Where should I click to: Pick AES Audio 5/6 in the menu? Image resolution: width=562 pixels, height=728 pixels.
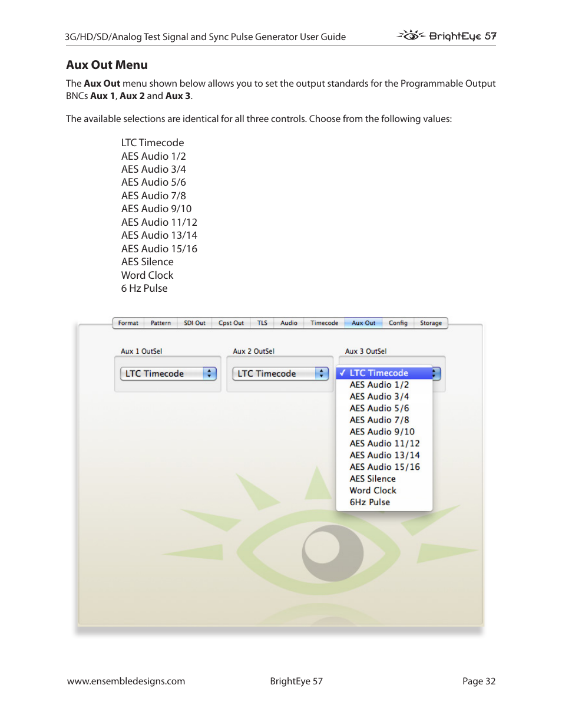[x=384, y=409]
